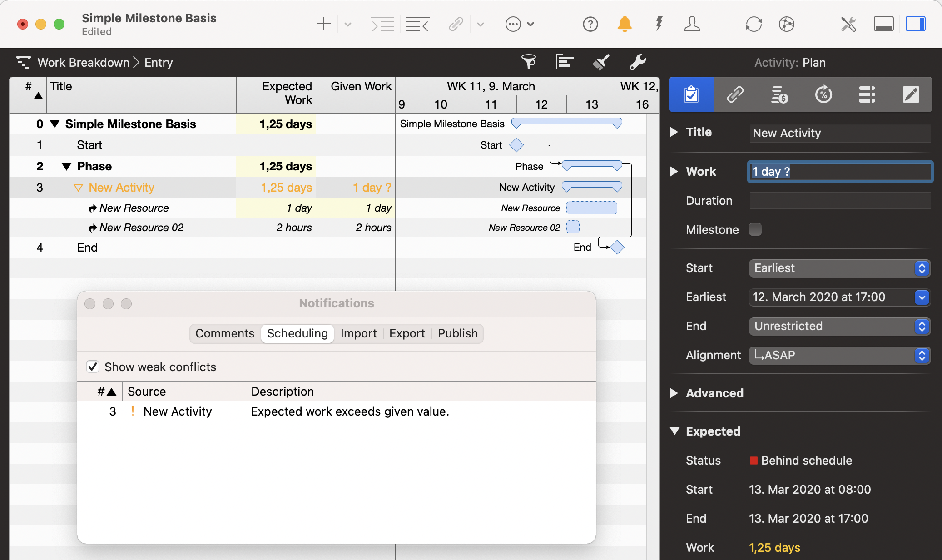This screenshot has height=560, width=942.
Task: Toggle the right inspector sidebar button
Action: [915, 24]
